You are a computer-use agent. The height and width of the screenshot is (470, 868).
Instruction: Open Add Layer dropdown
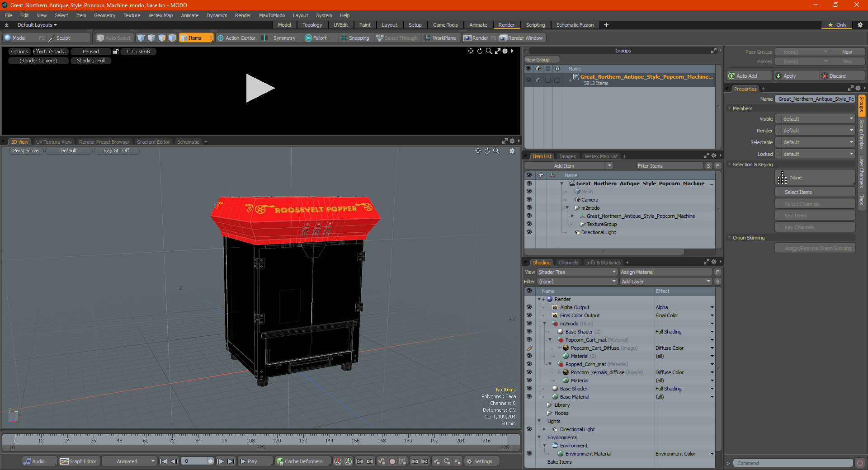tap(666, 282)
